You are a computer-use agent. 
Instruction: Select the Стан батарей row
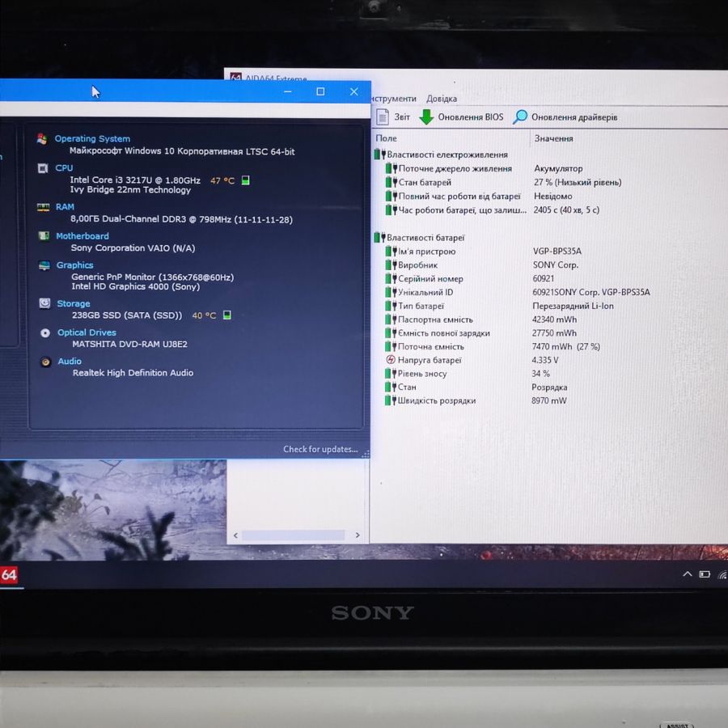(x=503, y=183)
